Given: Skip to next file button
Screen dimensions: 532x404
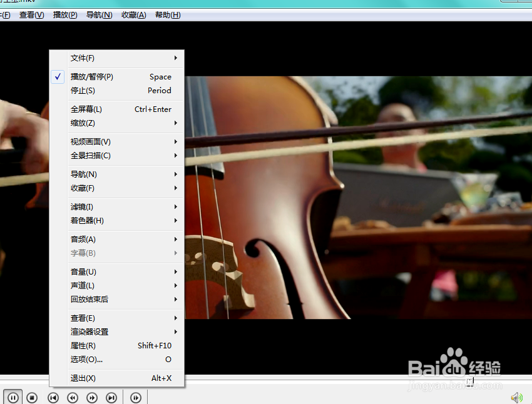Looking at the screenshot, I should 111,397.
